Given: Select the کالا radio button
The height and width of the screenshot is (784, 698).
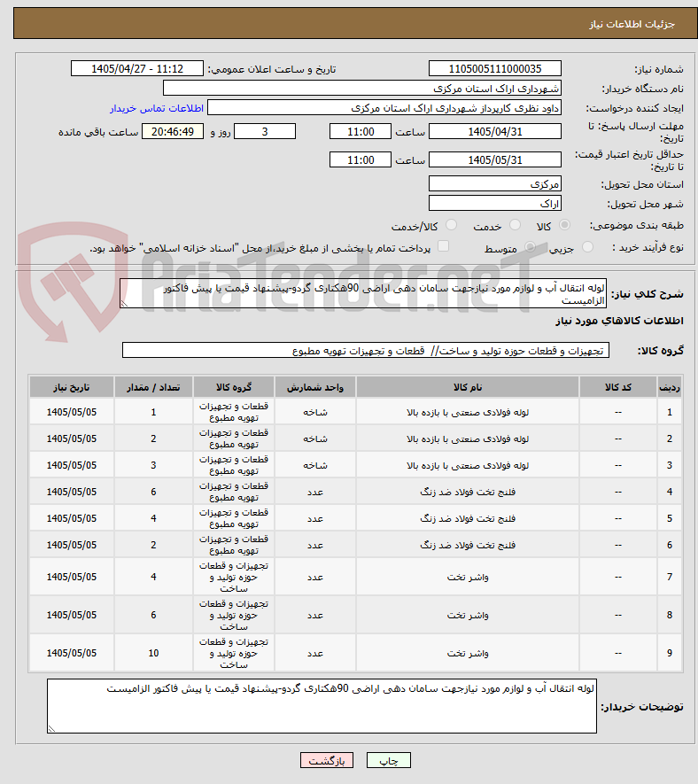Looking at the screenshot, I should (x=564, y=226).
